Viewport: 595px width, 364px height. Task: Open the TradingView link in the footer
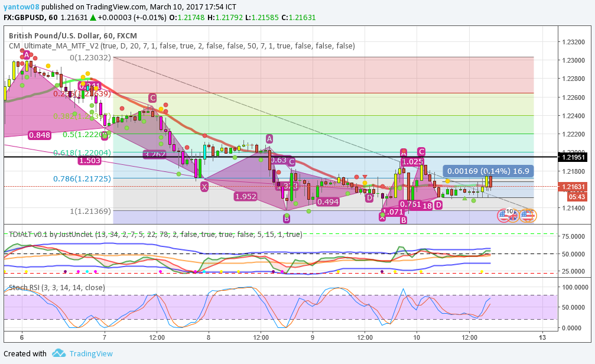pyautogui.click(x=91, y=353)
